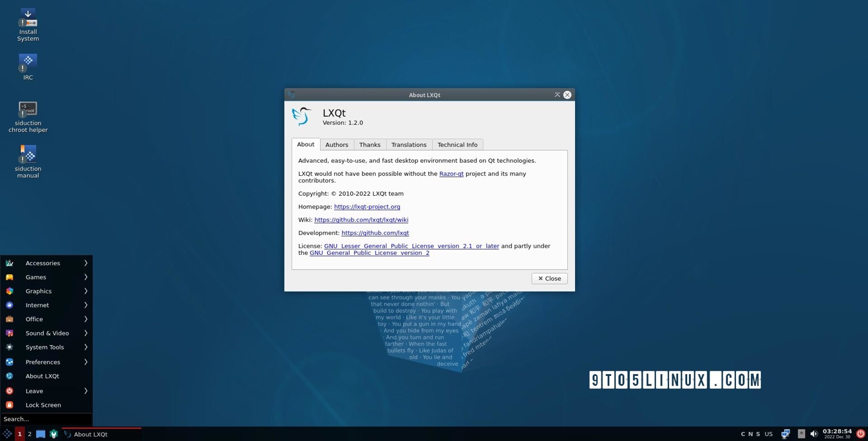Click the Accessories category icon

pyautogui.click(x=10, y=263)
